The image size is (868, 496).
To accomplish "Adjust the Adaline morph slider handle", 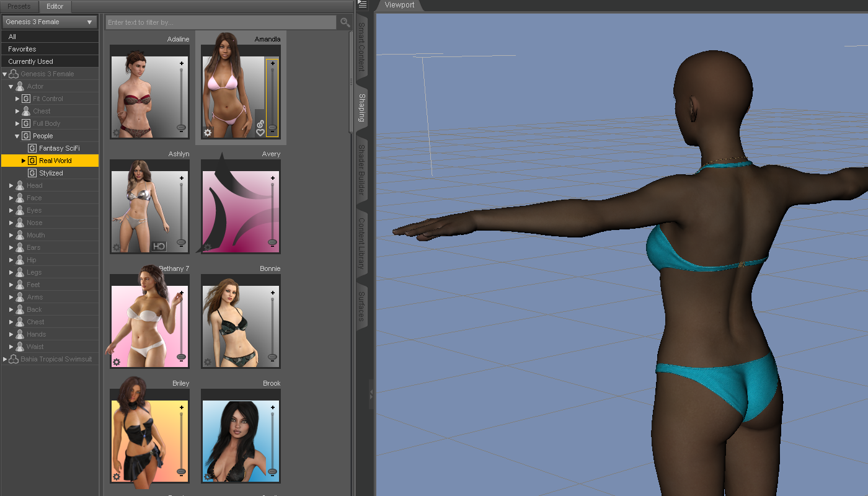I will coord(181,127).
